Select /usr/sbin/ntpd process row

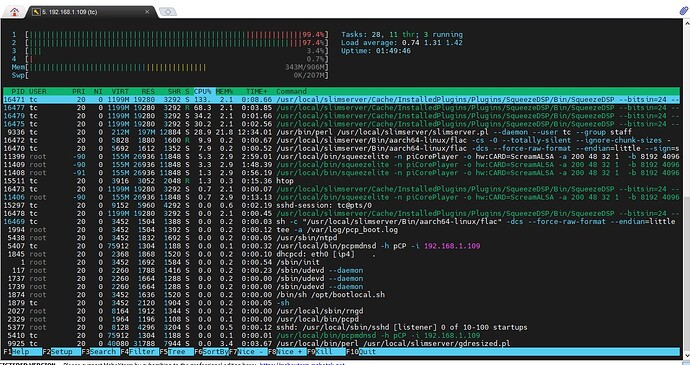[x=341, y=238]
